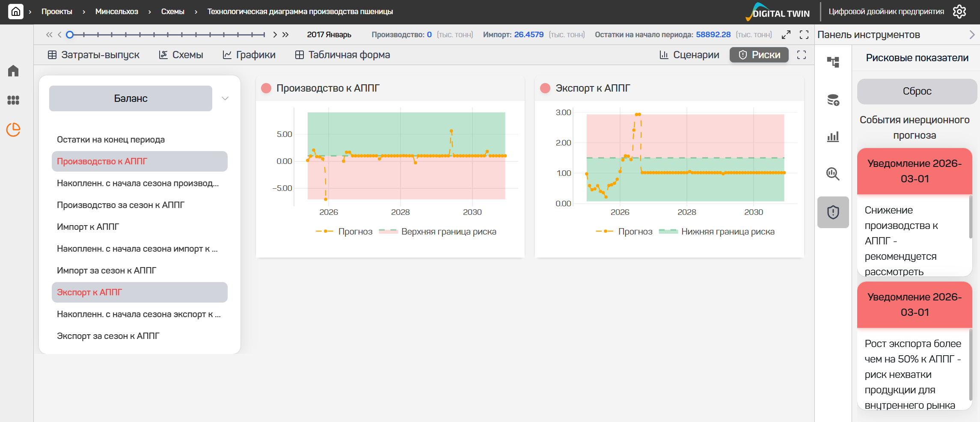Toggle 'Прогноз' legend in the export chart
The height and width of the screenshot is (422, 980).
(x=624, y=232)
